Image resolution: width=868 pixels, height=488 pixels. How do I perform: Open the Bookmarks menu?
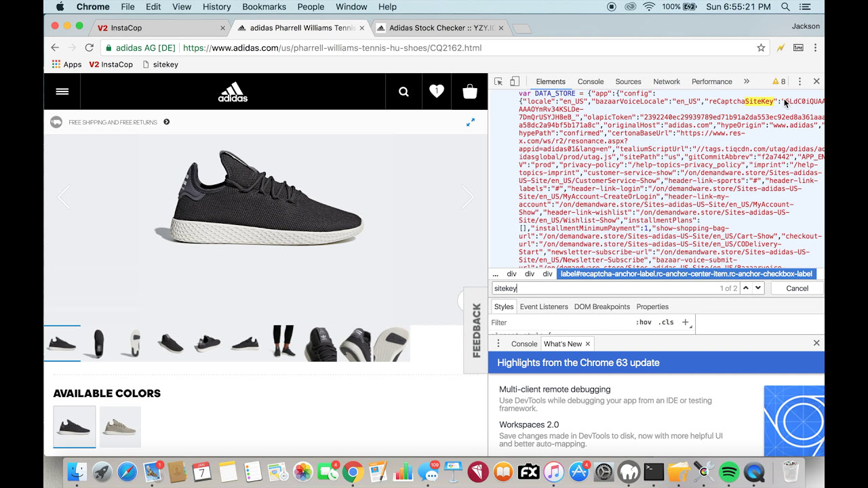click(264, 7)
